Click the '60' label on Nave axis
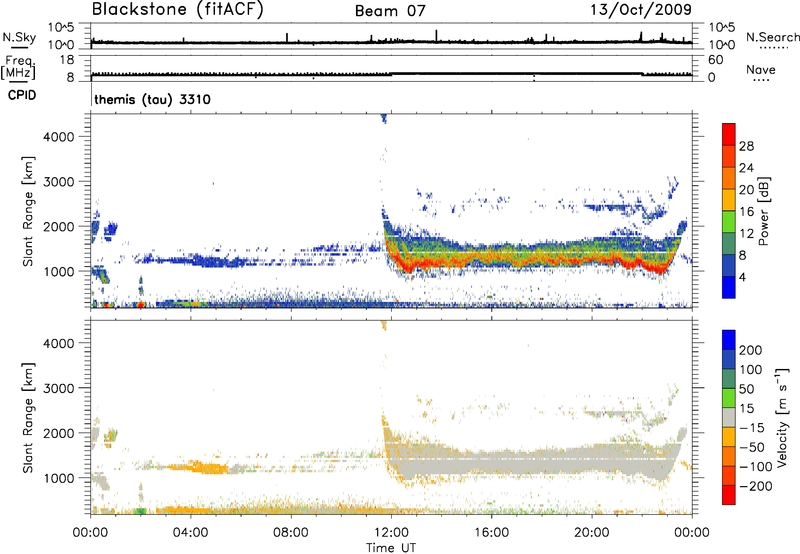The width and height of the screenshot is (800, 554). 716,60
